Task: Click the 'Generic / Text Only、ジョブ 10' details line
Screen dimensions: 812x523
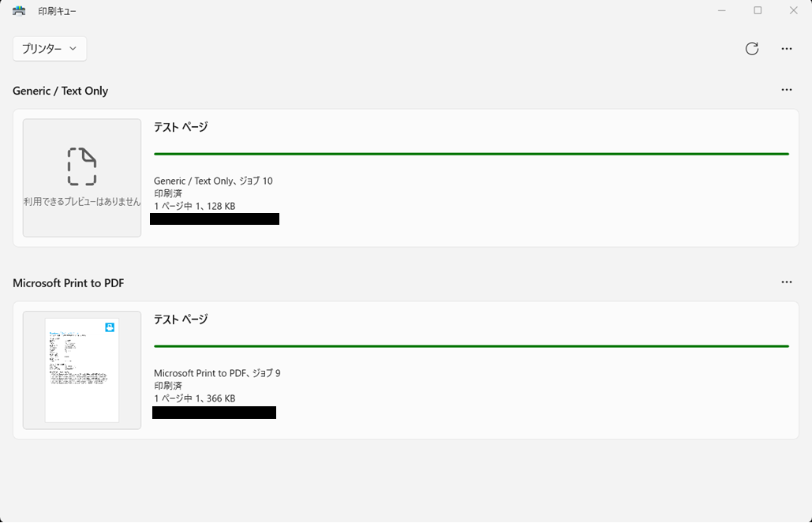Action: 213,181
